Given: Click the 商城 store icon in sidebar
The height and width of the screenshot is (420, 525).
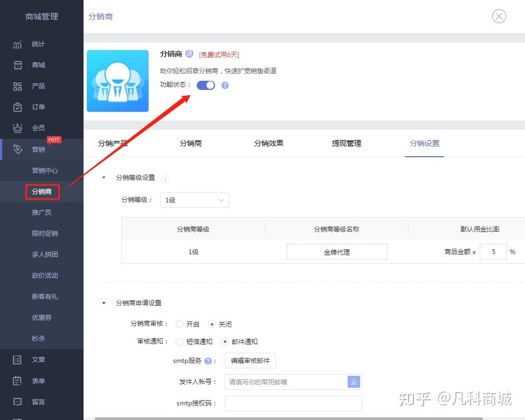Looking at the screenshot, I should [x=17, y=65].
